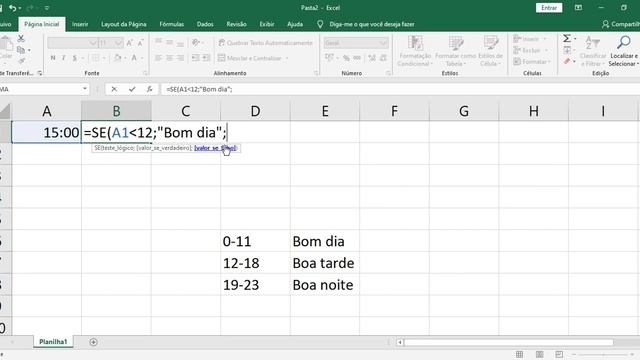Click the Copy icon in clipboard group

(21, 50)
